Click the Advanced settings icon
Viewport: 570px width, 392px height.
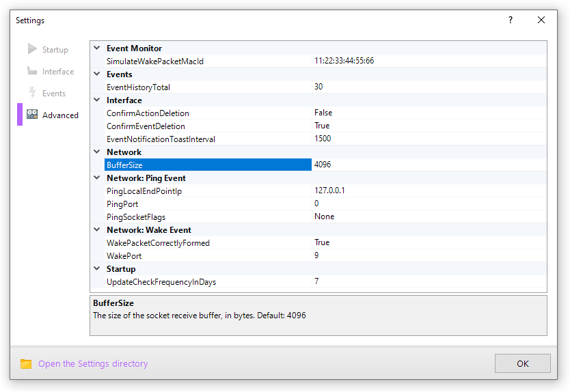[x=32, y=115]
